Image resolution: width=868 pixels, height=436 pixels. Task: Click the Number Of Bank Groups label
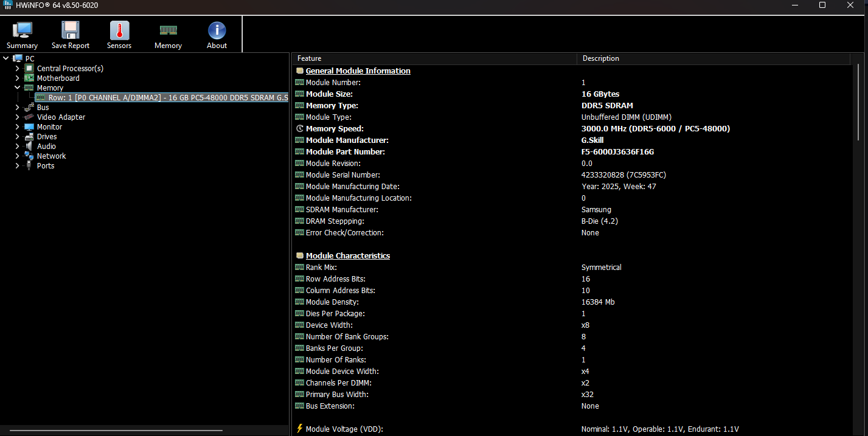pos(347,336)
